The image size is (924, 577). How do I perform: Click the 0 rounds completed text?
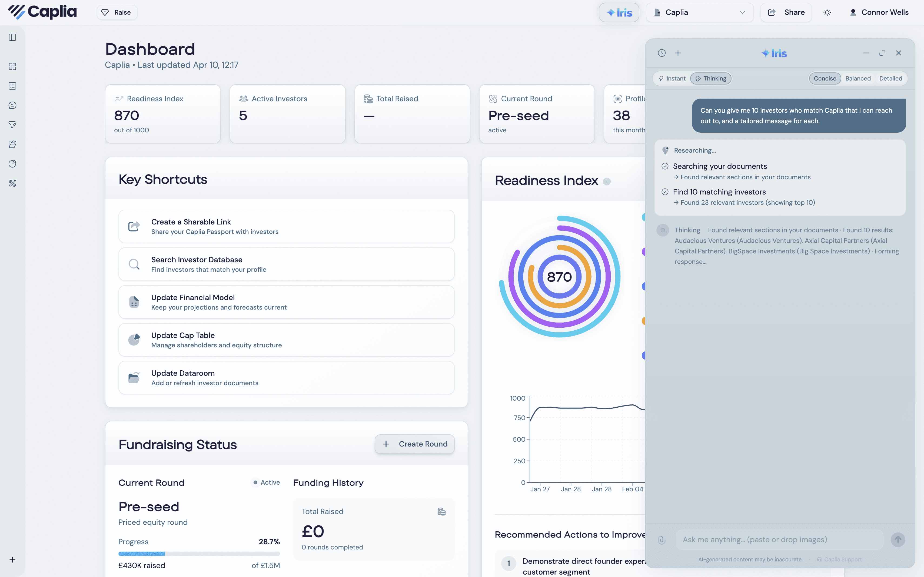(332, 547)
